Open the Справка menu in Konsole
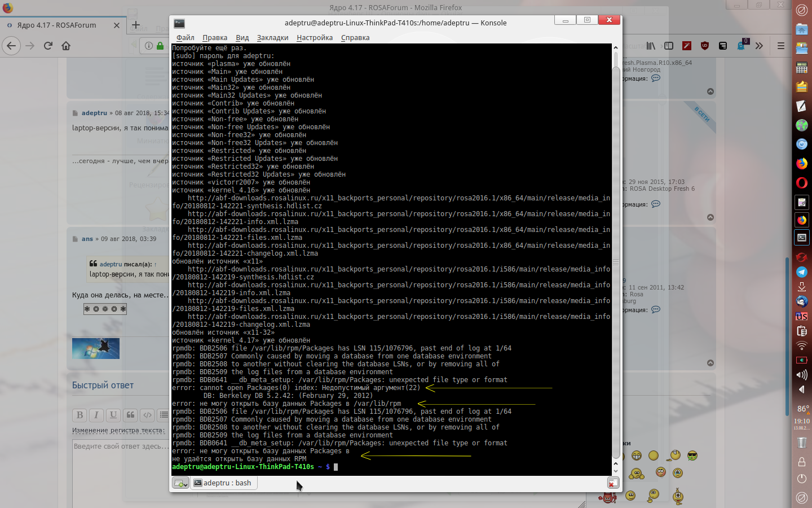This screenshot has height=508, width=812. coord(355,38)
